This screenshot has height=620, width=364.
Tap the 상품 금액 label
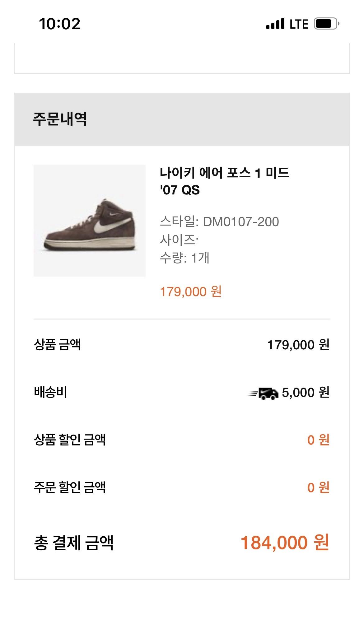click(57, 345)
